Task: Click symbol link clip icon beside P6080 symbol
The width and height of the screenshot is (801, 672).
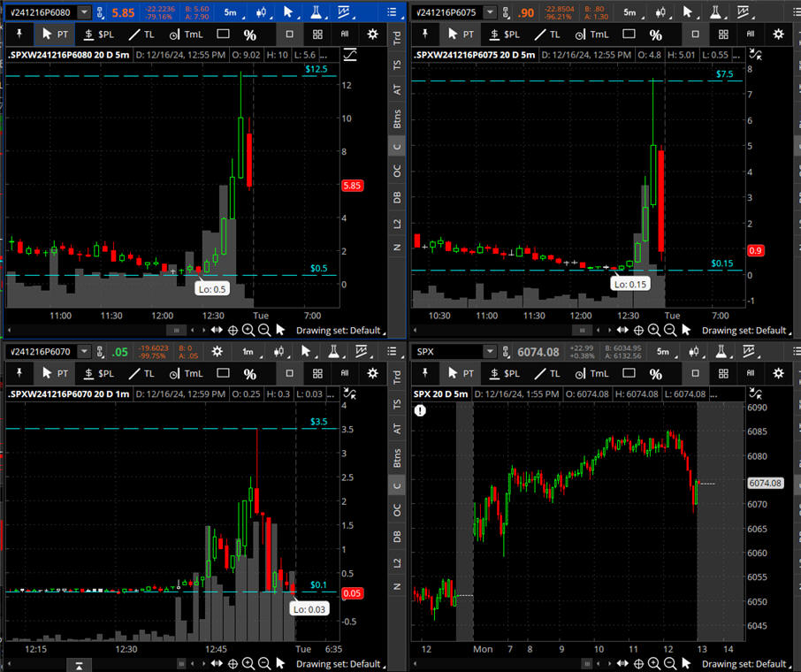Action: (100, 12)
